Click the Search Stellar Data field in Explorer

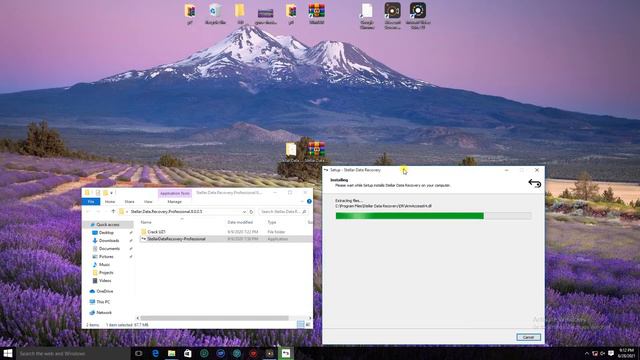click(283, 211)
